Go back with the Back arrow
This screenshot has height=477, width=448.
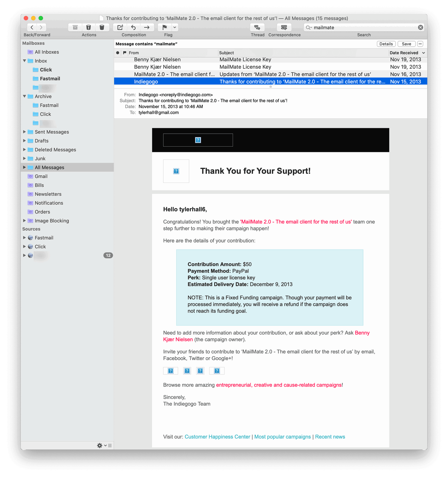tap(32, 27)
